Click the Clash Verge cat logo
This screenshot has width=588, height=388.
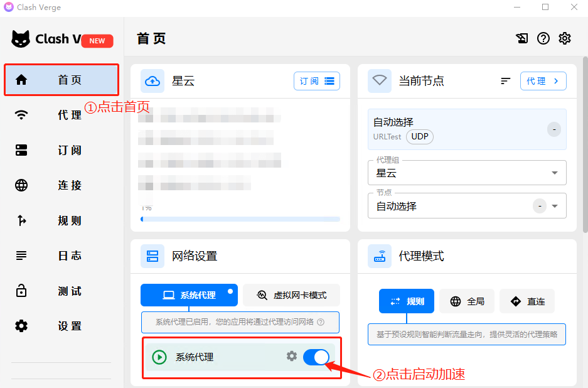(21, 39)
